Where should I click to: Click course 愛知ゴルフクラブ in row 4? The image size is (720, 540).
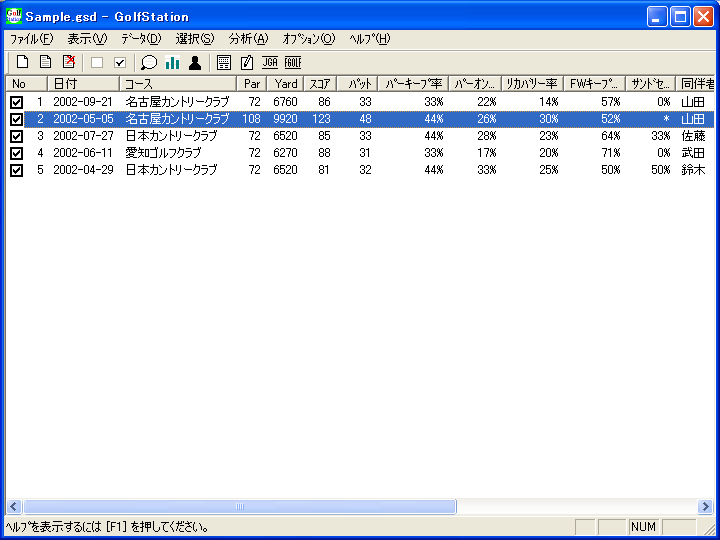163,153
